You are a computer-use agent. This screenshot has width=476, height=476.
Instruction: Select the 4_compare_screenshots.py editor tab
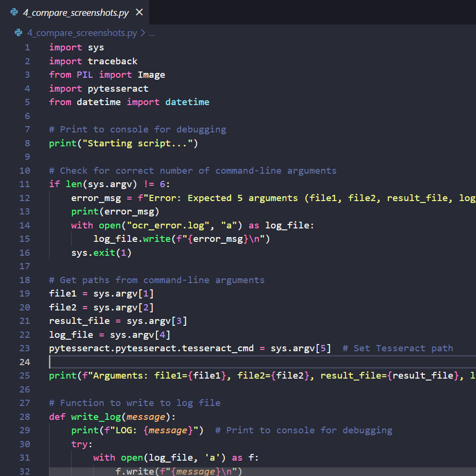pyautogui.click(x=76, y=12)
